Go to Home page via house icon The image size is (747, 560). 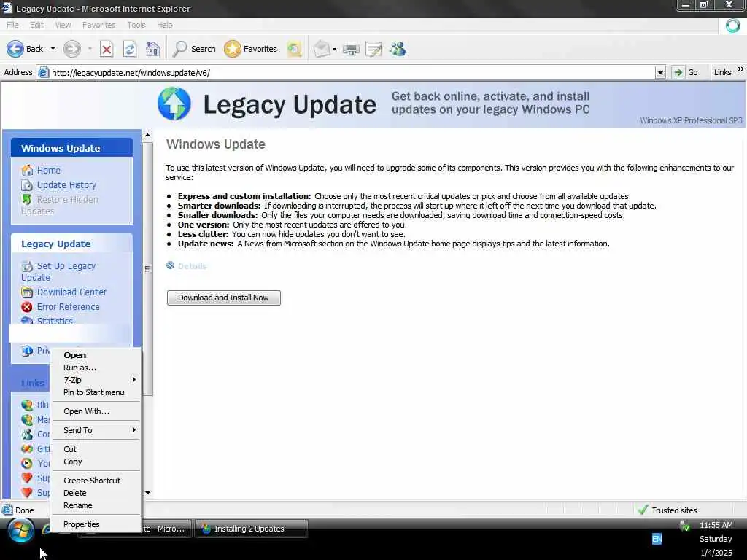point(153,49)
